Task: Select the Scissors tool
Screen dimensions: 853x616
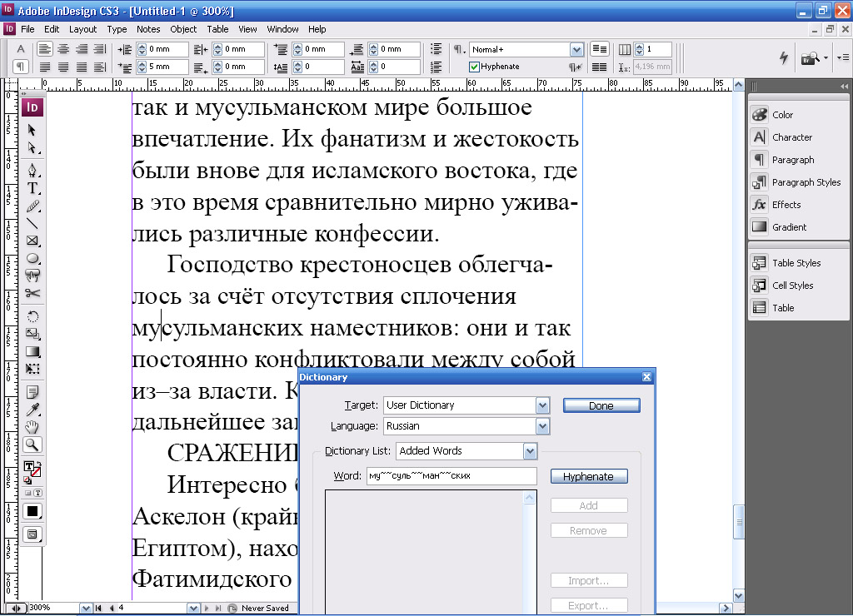Action: (x=32, y=293)
